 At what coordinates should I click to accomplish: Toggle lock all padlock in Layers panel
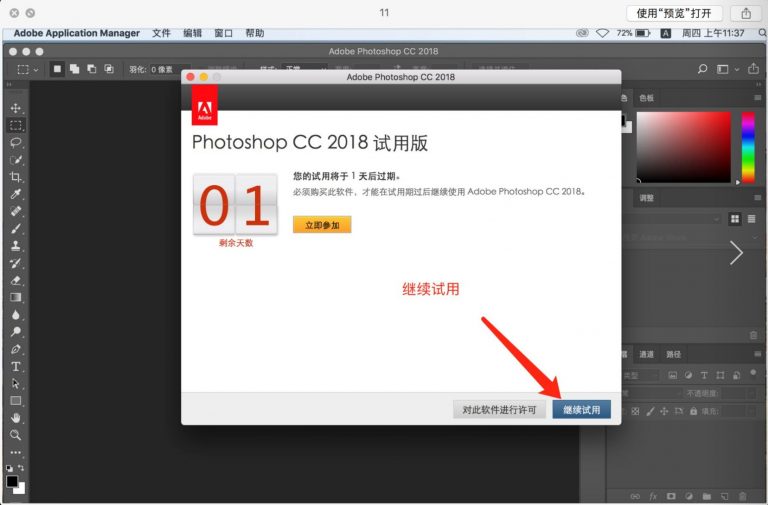693,411
